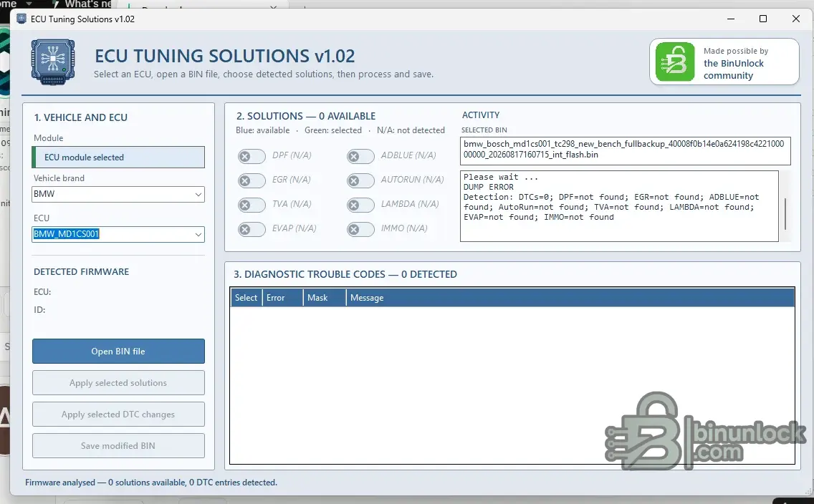Click the Firmware analysed status bar text
The image size is (814, 504).
click(x=151, y=483)
